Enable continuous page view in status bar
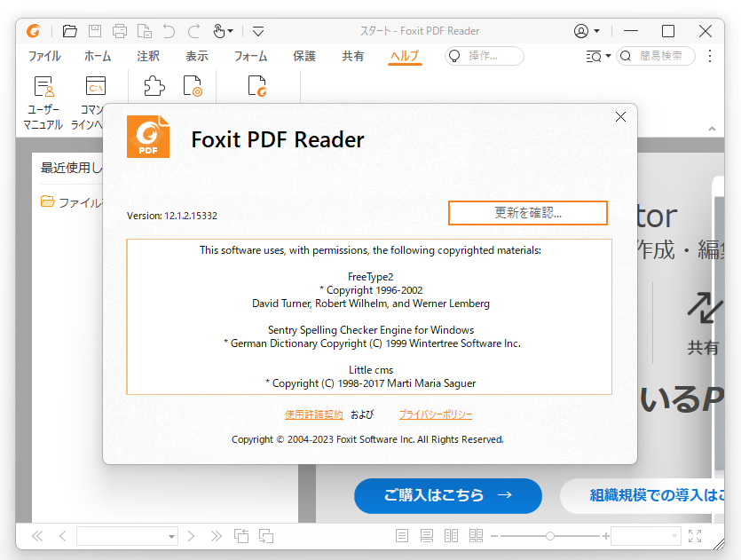The width and height of the screenshot is (741, 560). (x=427, y=536)
